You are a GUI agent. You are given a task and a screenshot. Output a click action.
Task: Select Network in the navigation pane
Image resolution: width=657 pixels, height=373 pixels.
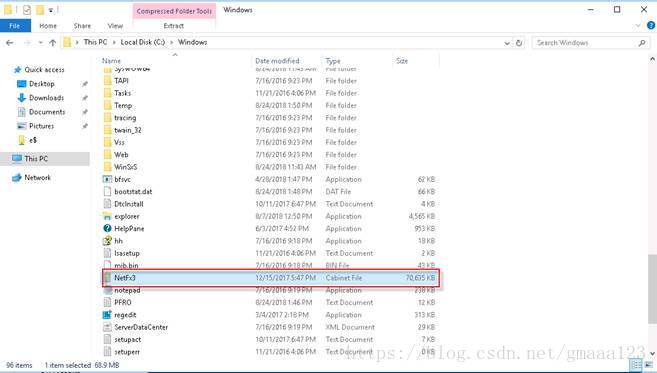(37, 178)
